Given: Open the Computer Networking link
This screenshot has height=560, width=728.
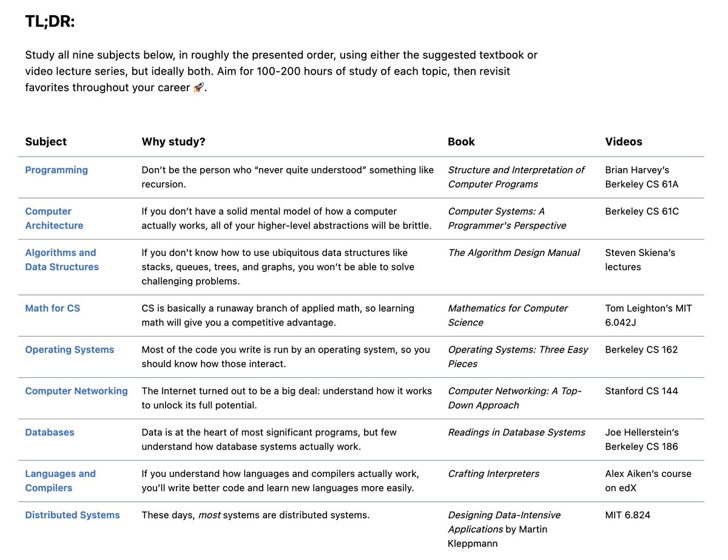Looking at the screenshot, I should [x=76, y=391].
